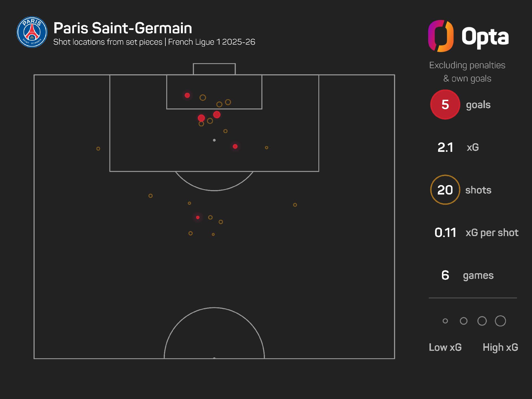Click the far-right shot marker outside the box
Viewport: 532px width, 399px height.
click(x=295, y=205)
